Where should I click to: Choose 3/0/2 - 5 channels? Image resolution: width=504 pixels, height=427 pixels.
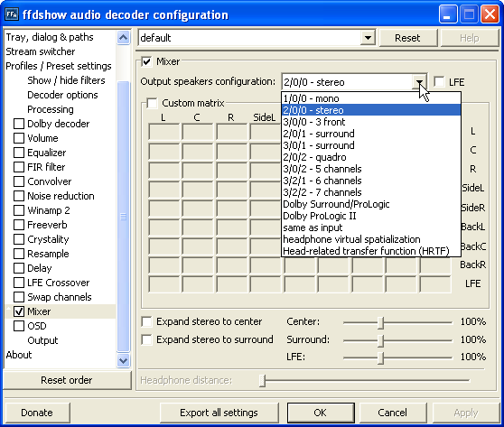[371, 169]
